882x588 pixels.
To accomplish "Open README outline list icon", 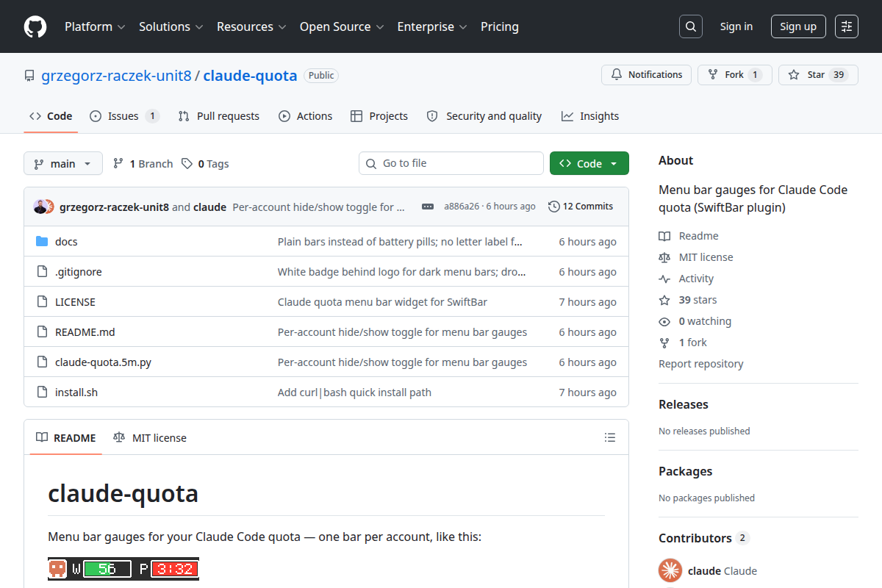I will 610,437.
